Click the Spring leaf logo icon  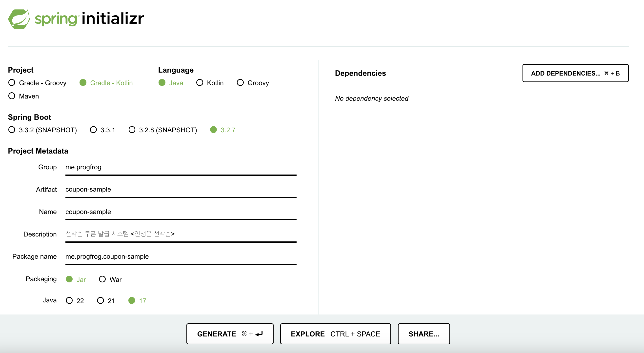point(19,19)
